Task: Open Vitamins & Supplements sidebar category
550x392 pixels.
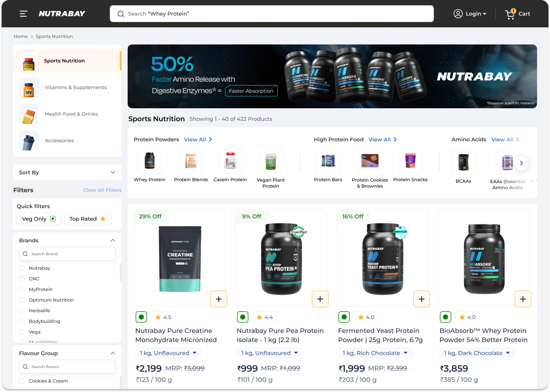Action: (67, 87)
